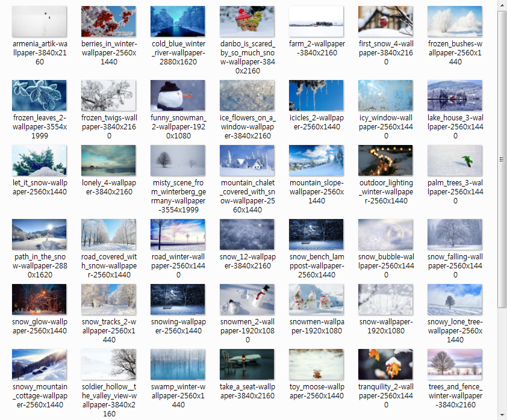Select the toy_moose wallpaper thumbnail
Screen dimensions: 507x420
pos(316,365)
